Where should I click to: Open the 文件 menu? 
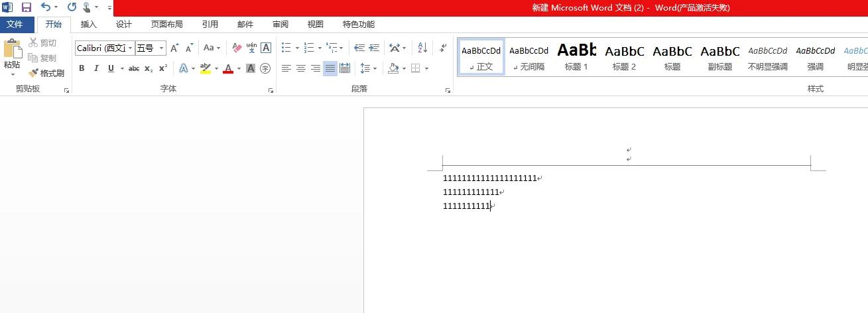15,25
